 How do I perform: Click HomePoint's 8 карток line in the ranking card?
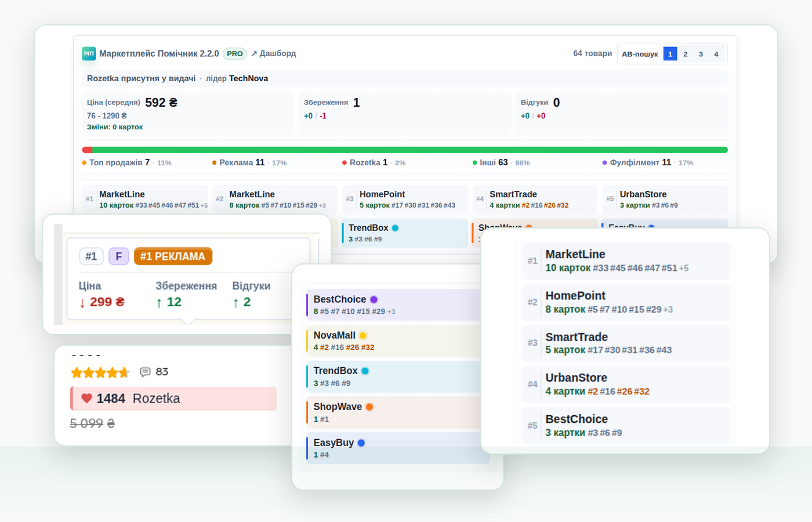(x=609, y=310)
